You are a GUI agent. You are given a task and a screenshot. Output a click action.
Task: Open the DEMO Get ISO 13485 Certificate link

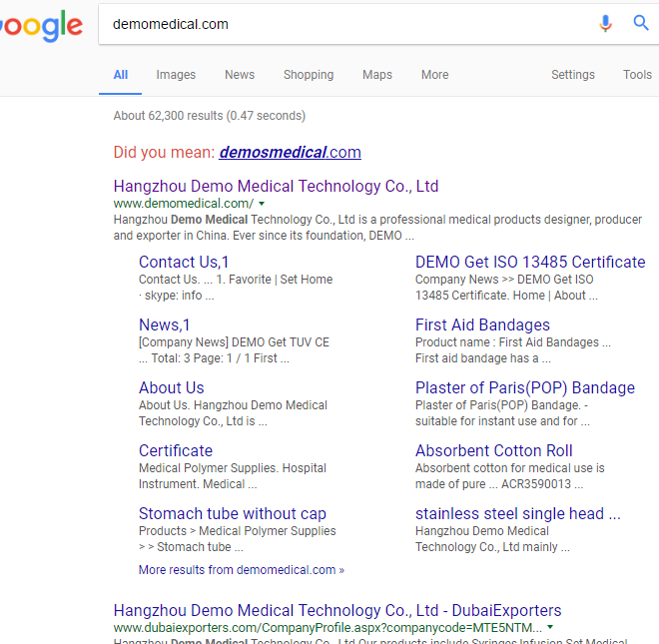click(530, 262)
